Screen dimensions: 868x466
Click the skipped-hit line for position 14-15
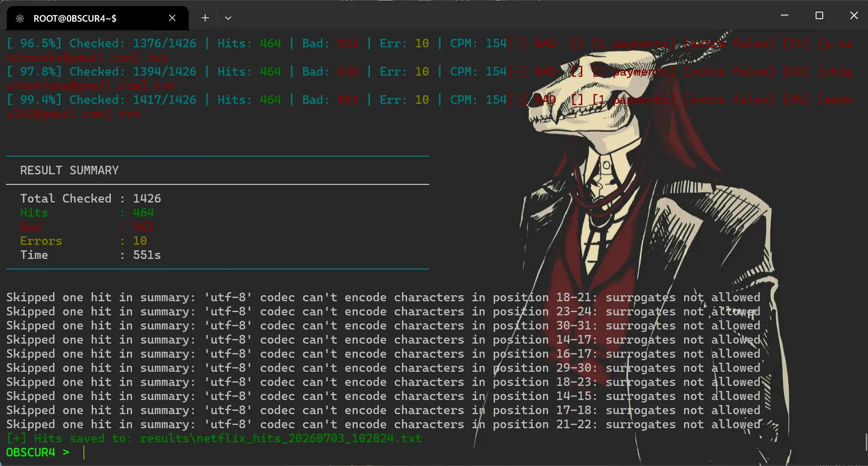(383, 396)
